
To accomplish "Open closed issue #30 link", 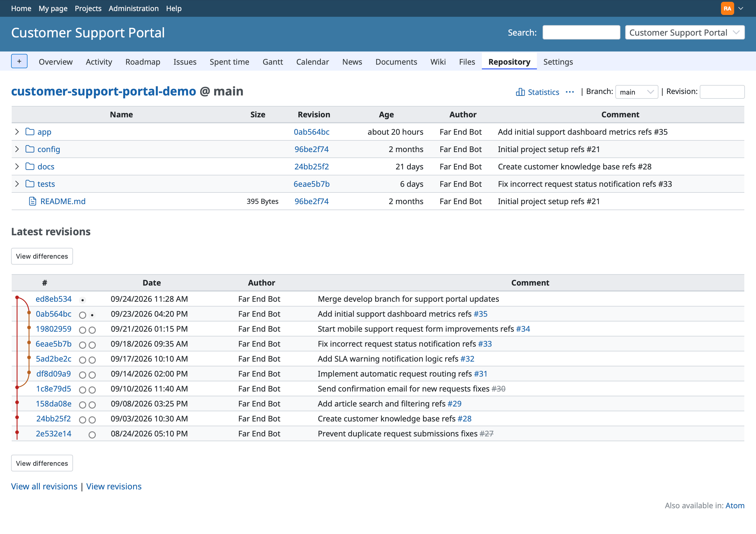I will 498,389.
